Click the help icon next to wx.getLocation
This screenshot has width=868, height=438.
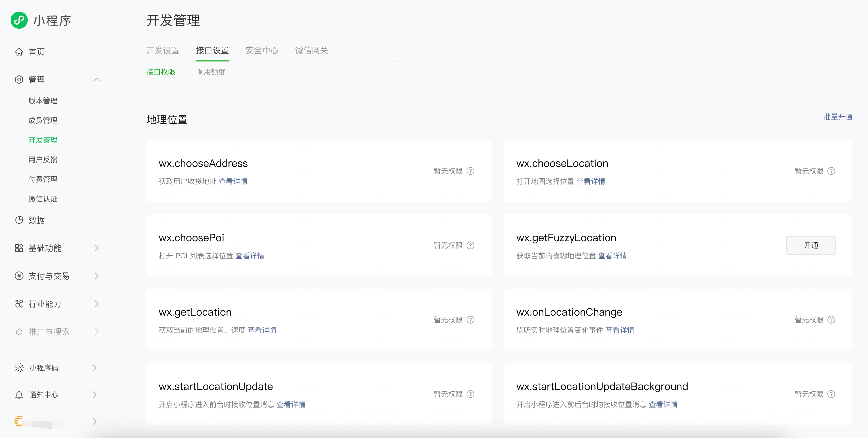point(470,320)
